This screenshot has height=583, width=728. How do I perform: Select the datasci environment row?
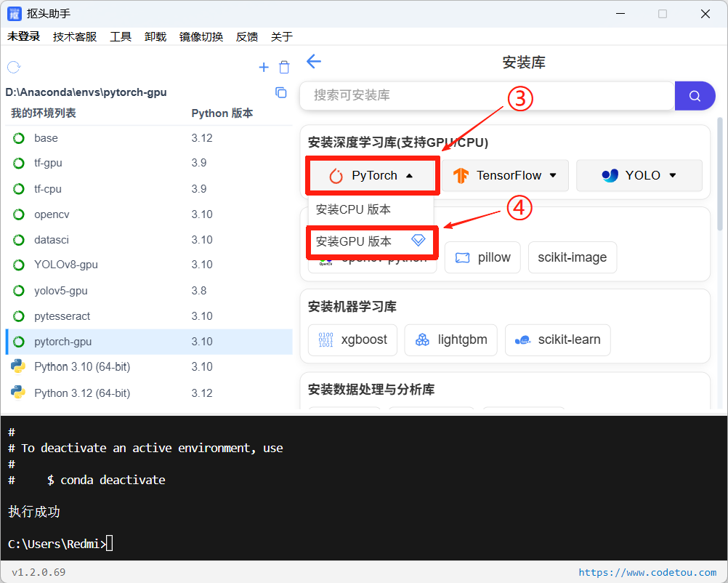(149, 240)
